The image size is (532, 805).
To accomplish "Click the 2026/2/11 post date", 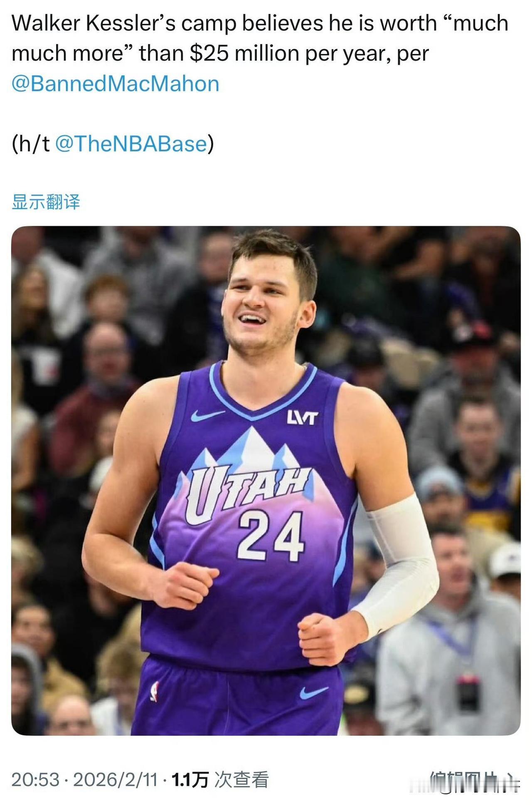I will (x=116, y=780).
